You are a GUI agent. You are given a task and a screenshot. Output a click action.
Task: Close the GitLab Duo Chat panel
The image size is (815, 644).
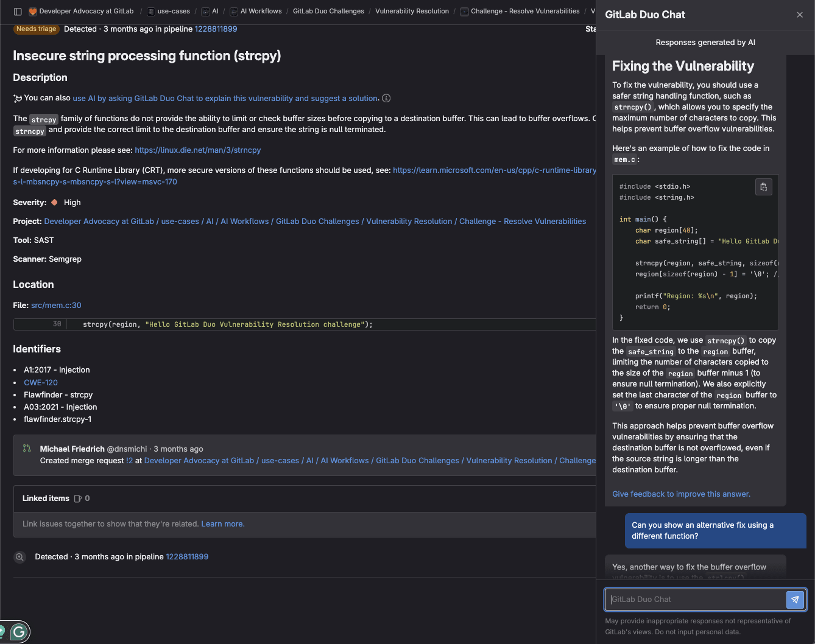coord(800,15)
